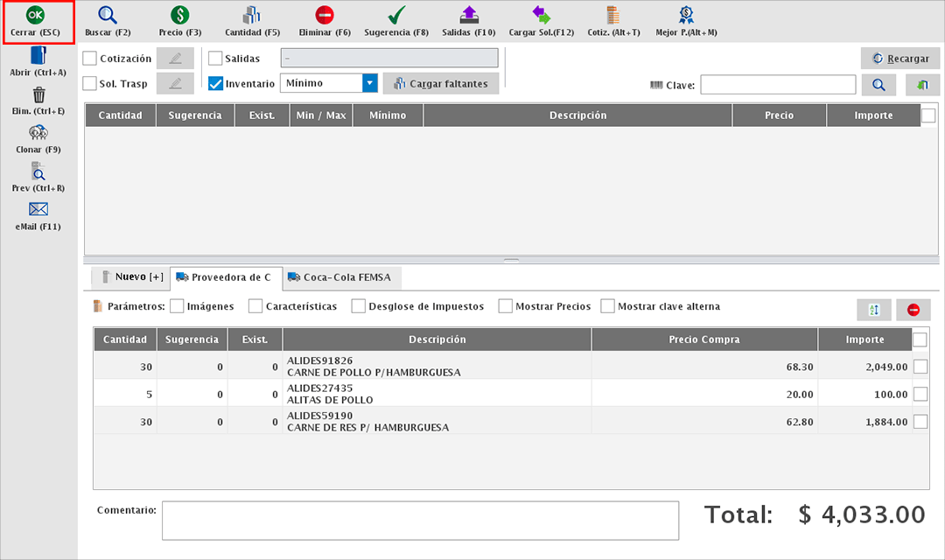Viewport: 945px width, 560px height.
Task: Click the Salidas (F10) icon
Action: click(x=469, y=16)
